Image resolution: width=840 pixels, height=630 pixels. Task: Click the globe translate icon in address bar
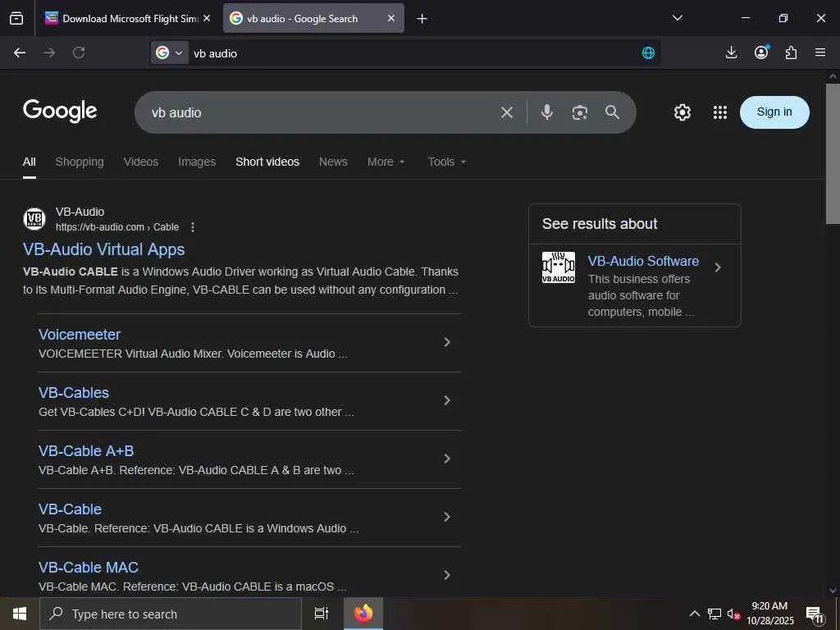648,52
